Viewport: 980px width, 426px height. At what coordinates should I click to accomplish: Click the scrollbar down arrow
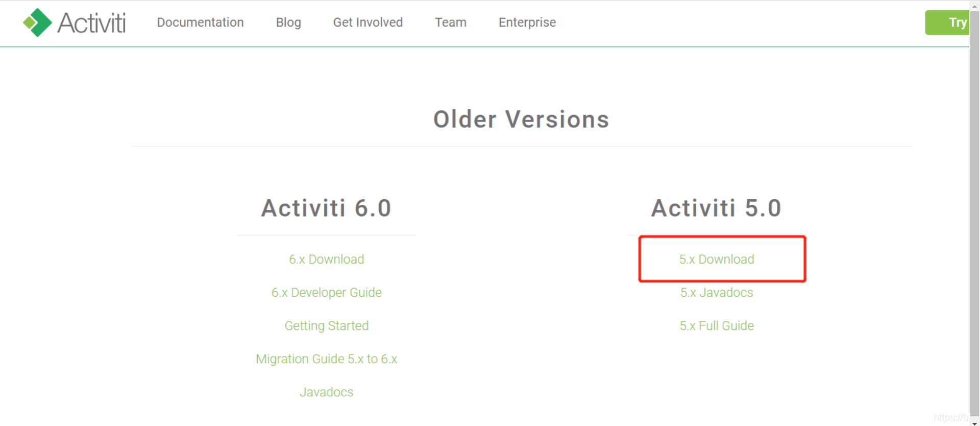click(974, 422)
